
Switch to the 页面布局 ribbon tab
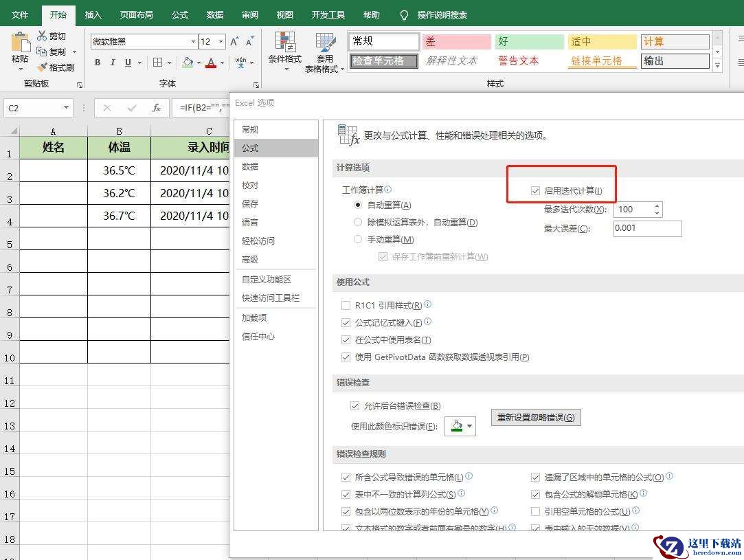coord(137,14)
